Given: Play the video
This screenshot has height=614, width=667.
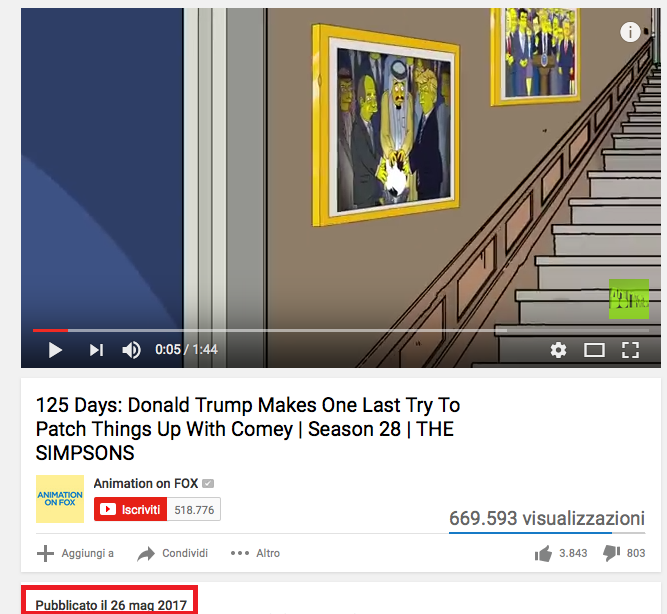Looking at the screenshot, I should pyautogui.click(x=55, y=350).
